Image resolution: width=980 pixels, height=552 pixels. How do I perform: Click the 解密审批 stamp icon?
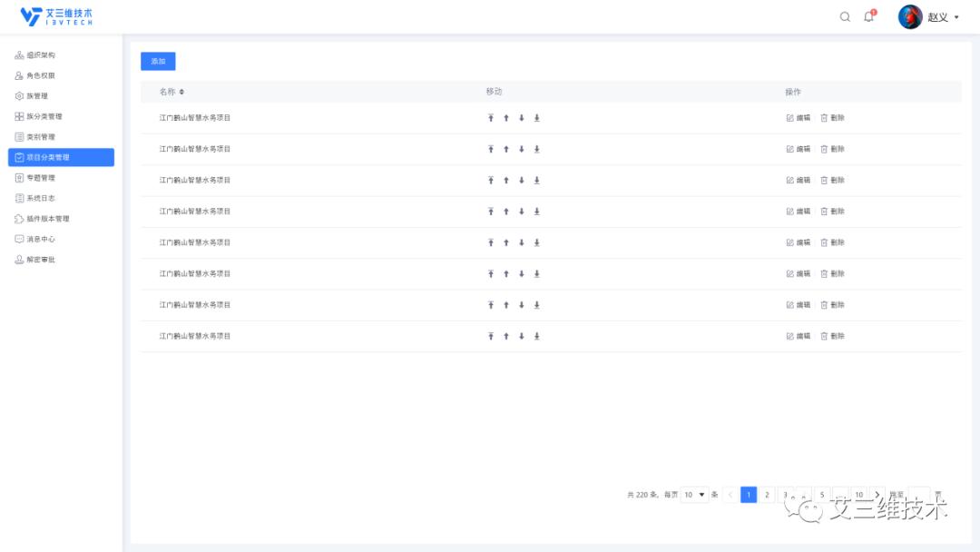click(19, 260)
